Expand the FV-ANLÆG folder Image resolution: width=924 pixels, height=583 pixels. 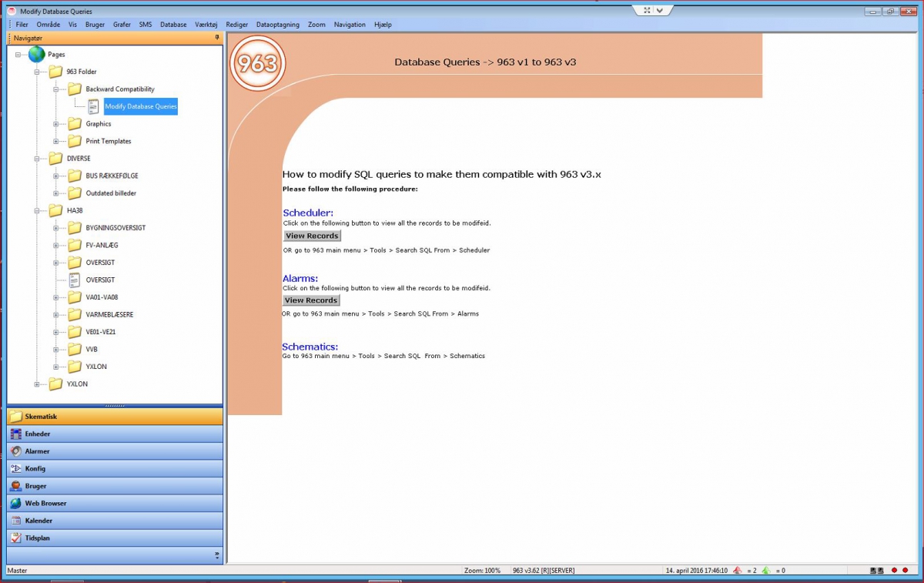56,245
